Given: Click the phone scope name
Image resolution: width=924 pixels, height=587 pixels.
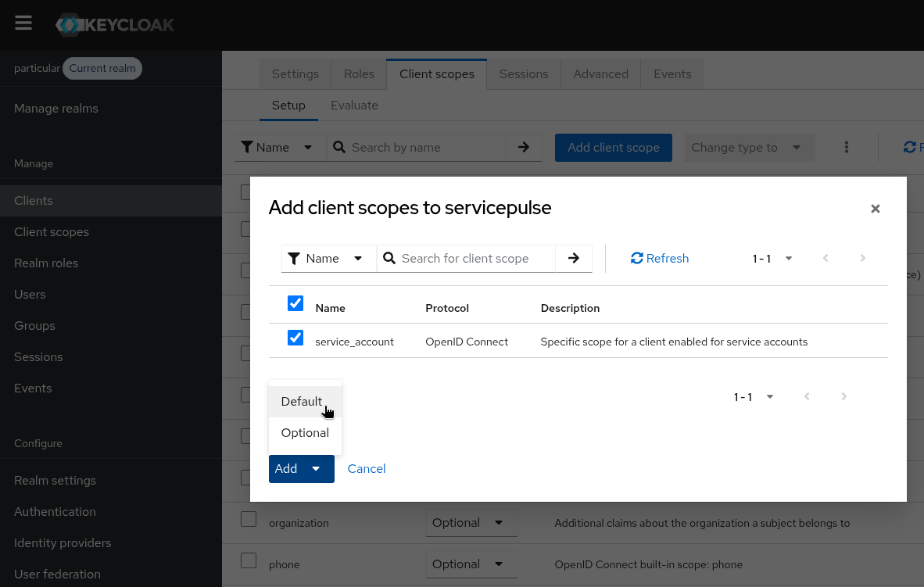Looking at the screenshot, I should 284,564.
